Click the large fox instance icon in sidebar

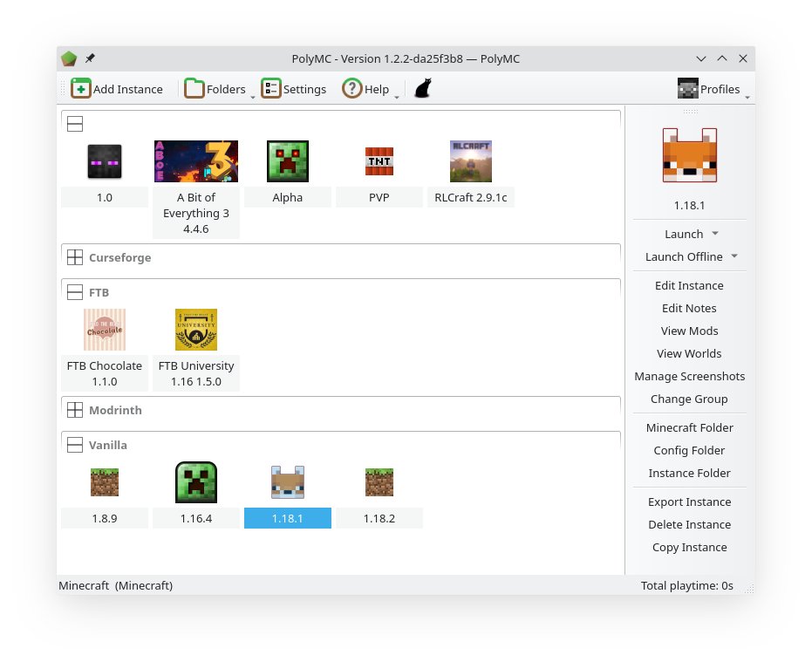click(690, 155)
